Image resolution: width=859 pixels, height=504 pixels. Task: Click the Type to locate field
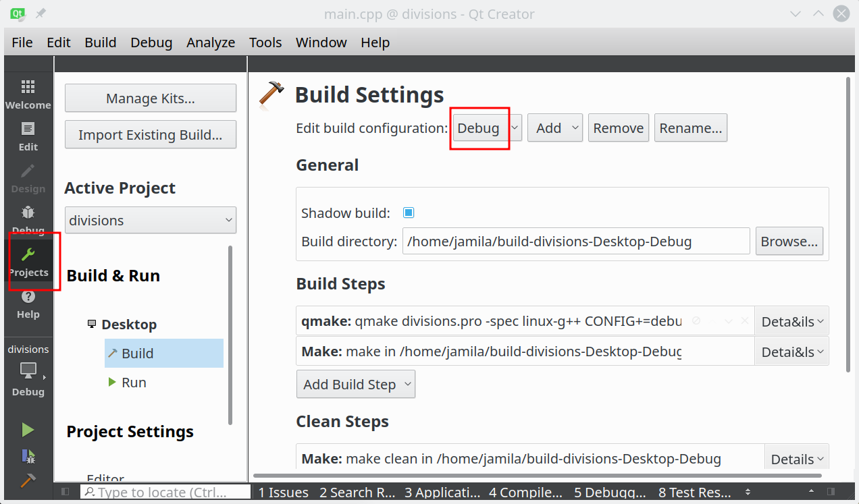[x=165, y=493]
